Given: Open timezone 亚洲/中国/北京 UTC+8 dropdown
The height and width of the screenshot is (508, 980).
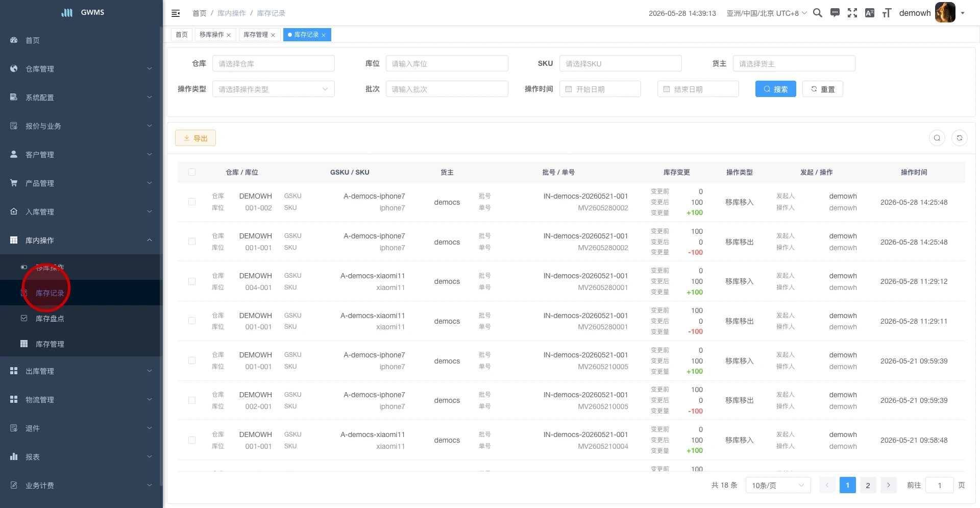Looking at the screenshot, I should [767, 13].
